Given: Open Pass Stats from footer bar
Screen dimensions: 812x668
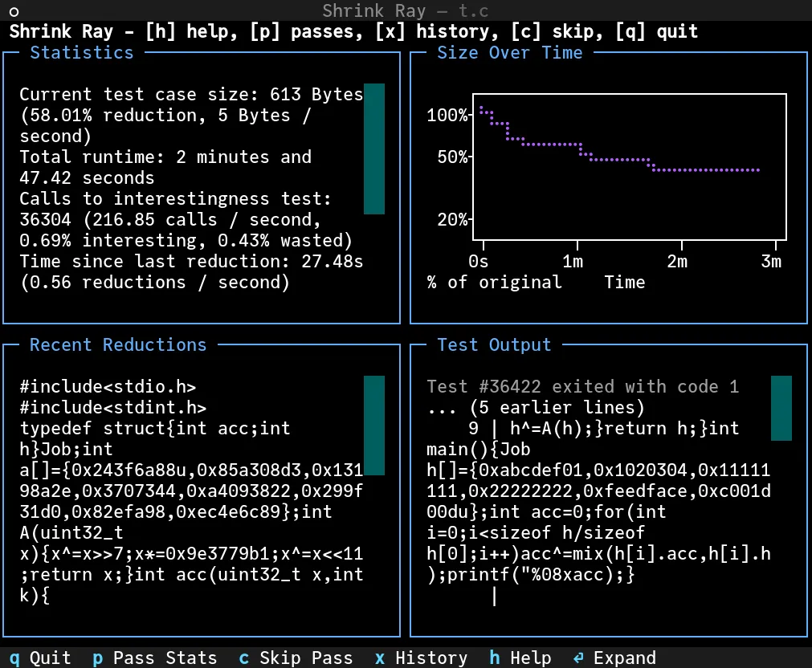Looking at the screenshot, I should coord(154,658).
